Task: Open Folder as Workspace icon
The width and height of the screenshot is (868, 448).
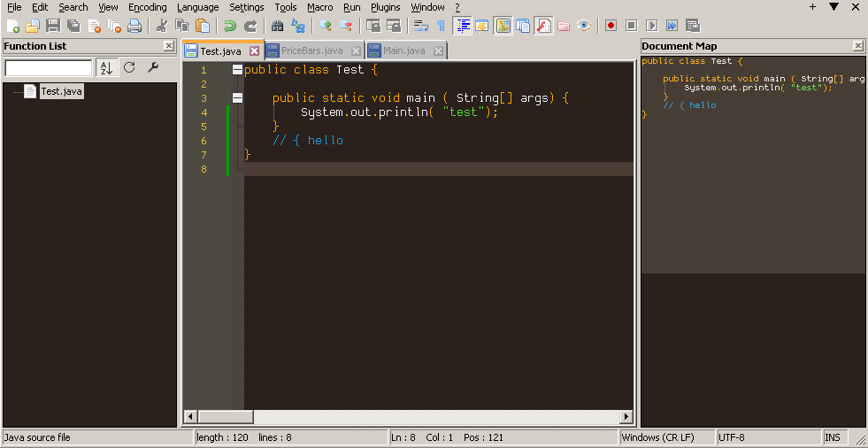Action: (564, 26)
